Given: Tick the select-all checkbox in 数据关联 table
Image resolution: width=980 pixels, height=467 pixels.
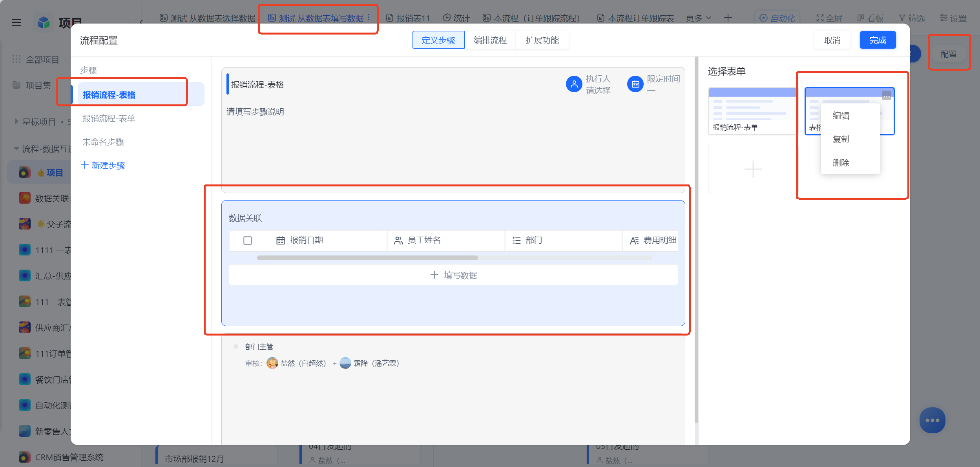Looking at the screenshot, I should (x=248, y=241).
